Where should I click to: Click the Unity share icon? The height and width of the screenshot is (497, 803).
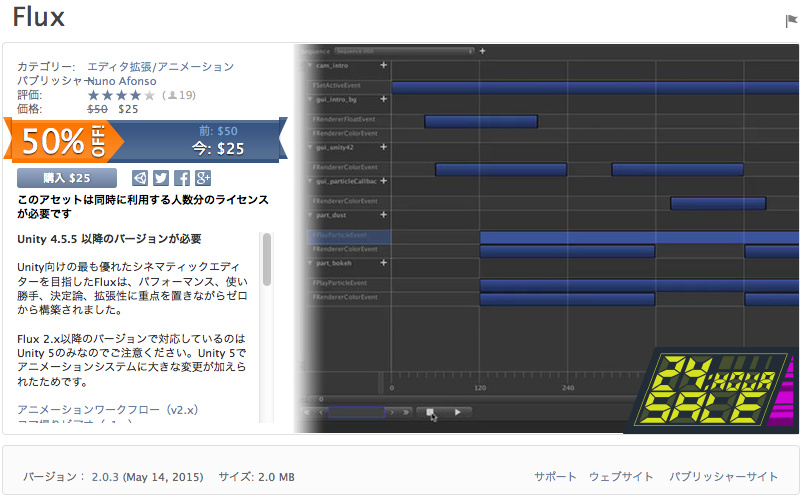pyautogui.click(x=140, y=178)
